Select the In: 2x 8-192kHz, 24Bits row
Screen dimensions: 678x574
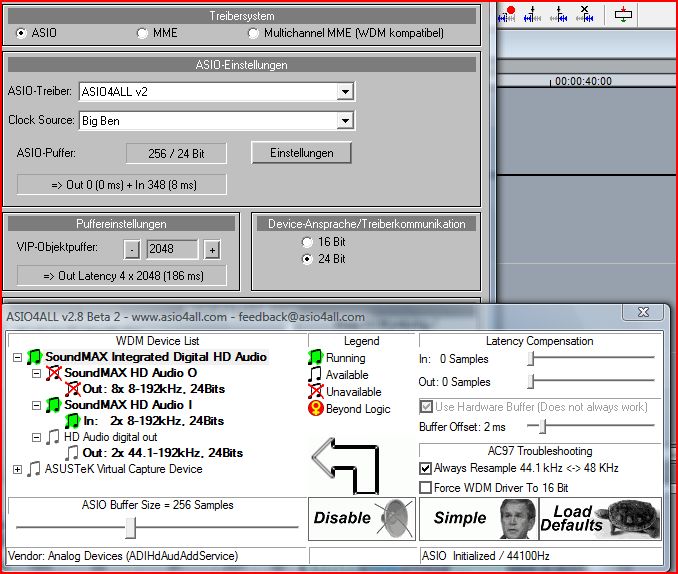(x=154, y=421)
